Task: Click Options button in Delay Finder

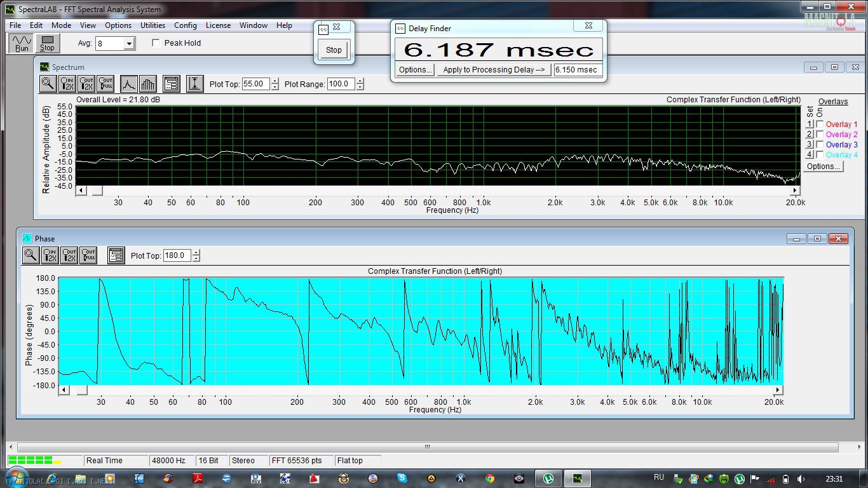Action: coord(416,70)
